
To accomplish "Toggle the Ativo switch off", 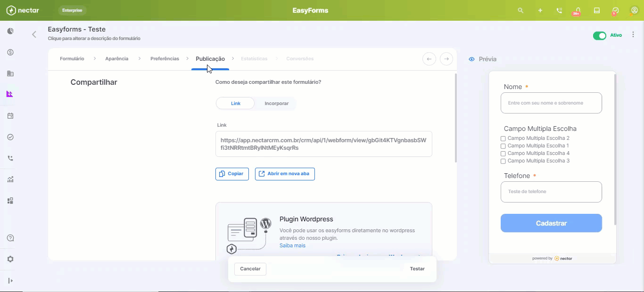I will tap(600, 36).
